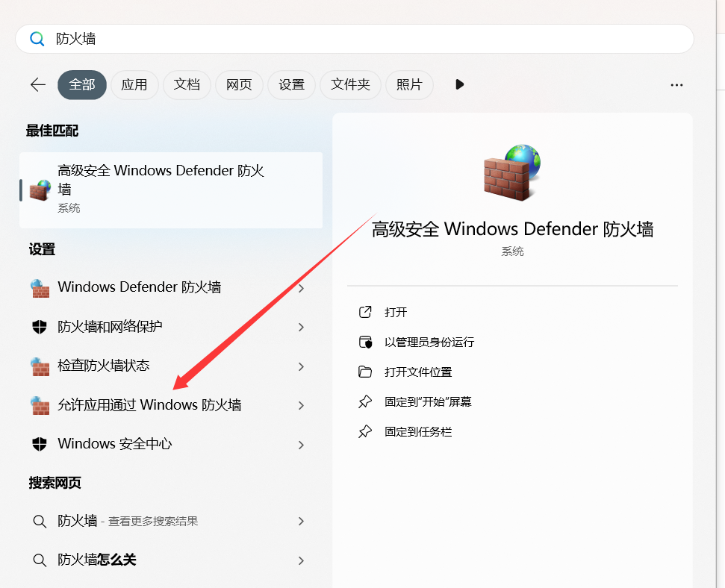Click the back arrow button
The image size is (725, 588).
(x=37, y=84)
